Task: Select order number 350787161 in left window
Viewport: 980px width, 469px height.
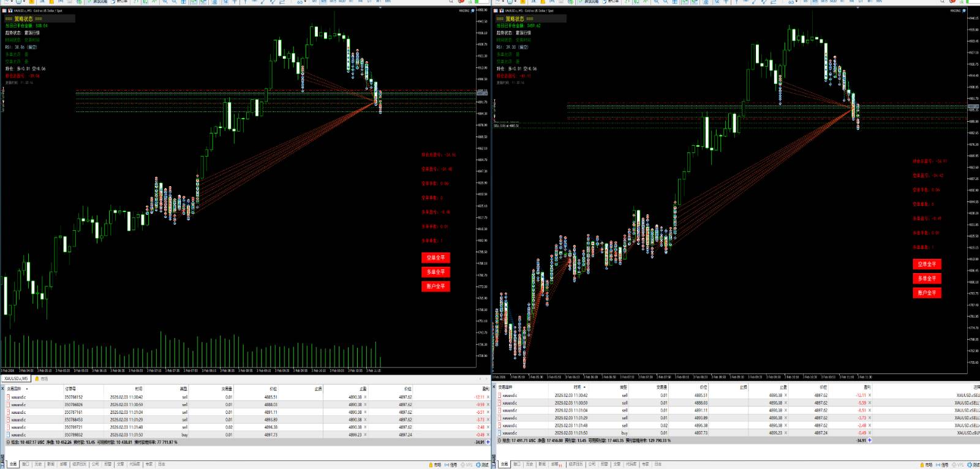Action: [x=73, y=412]
